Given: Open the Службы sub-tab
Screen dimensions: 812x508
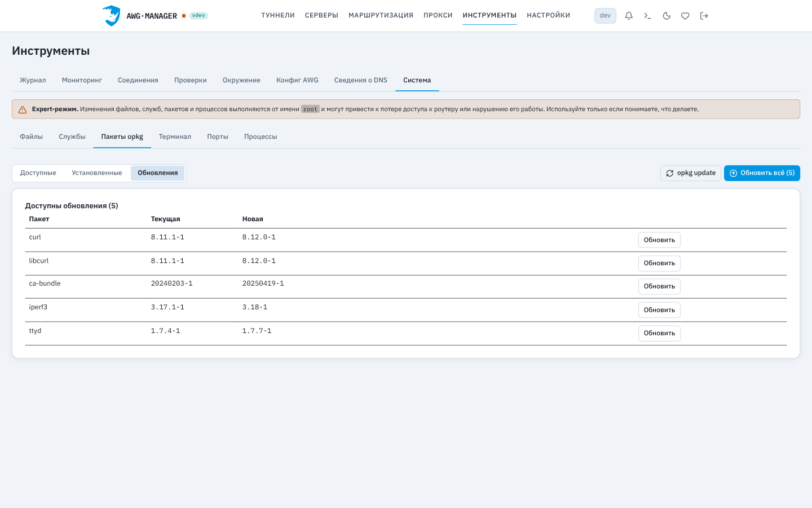Looking at the screenshot, I should coord(72,137).
